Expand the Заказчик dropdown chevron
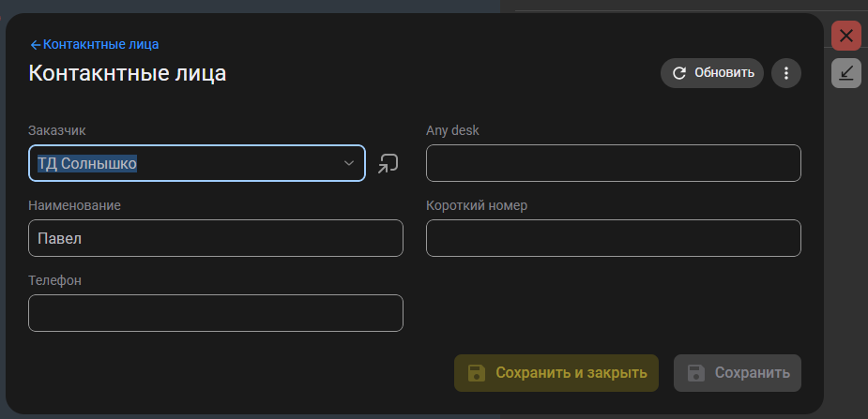The height and width of the screenshot is (419, 868). coord(349,163)
